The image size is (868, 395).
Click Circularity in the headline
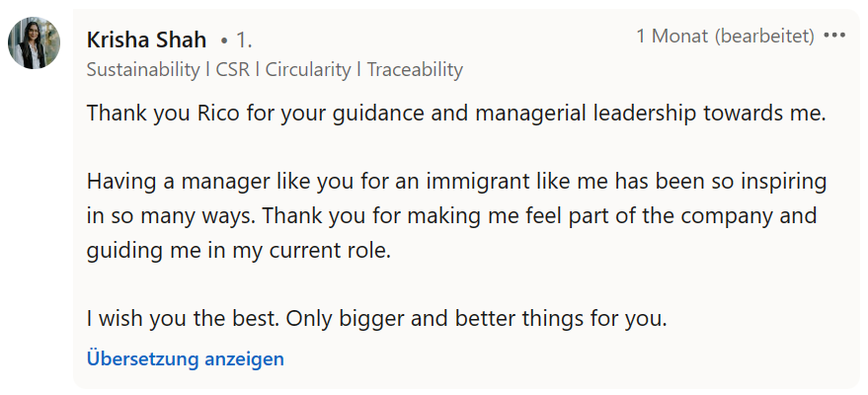pos(308,70)
